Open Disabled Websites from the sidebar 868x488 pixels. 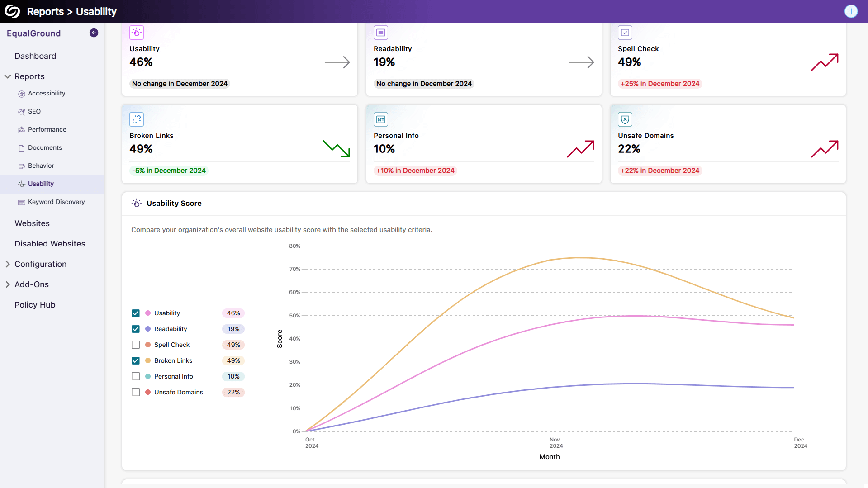point(50,244)
